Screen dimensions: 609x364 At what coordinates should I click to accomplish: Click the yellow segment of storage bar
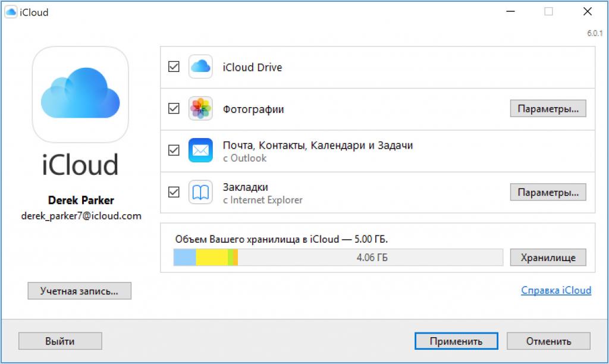point(212,258)
